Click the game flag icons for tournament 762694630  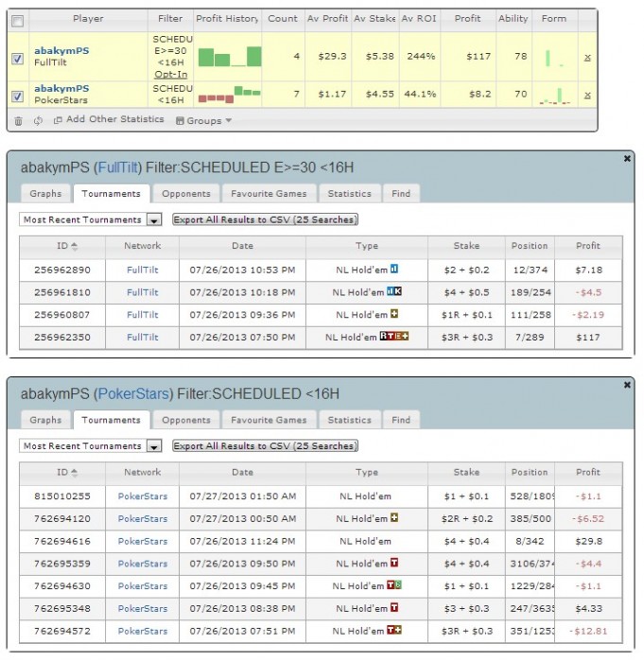pos(394,585)
